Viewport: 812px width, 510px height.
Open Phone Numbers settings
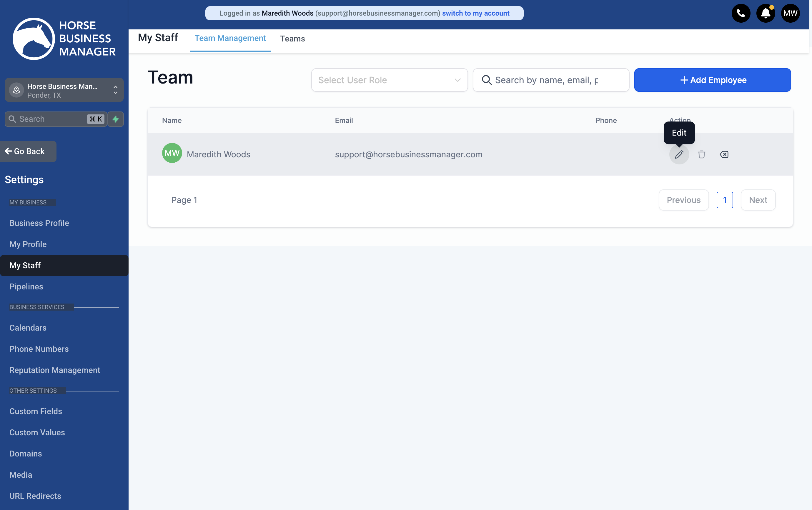[39, 349]
